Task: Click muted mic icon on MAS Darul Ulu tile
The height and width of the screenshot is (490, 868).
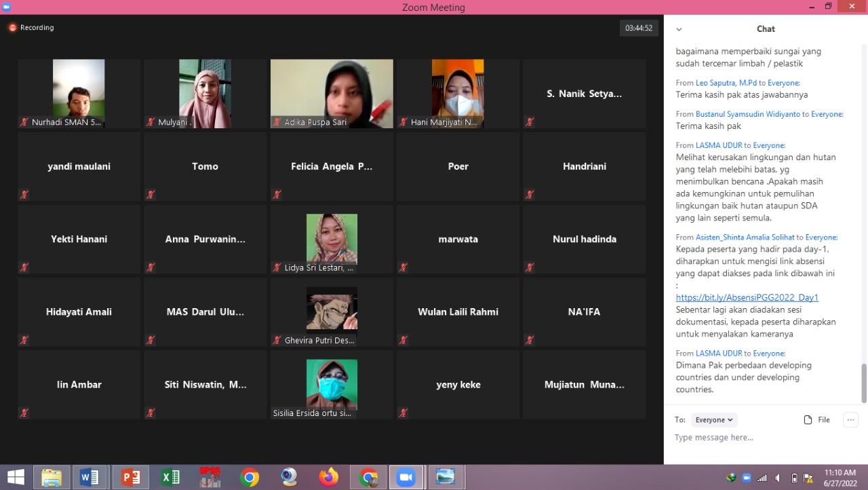Action: click(151, 340)
